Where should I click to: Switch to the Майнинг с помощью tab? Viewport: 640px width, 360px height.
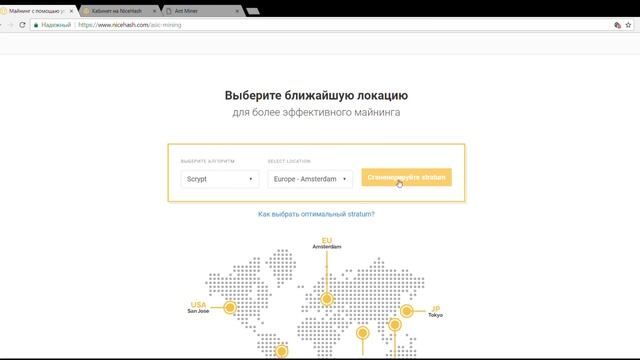point(37,11)
